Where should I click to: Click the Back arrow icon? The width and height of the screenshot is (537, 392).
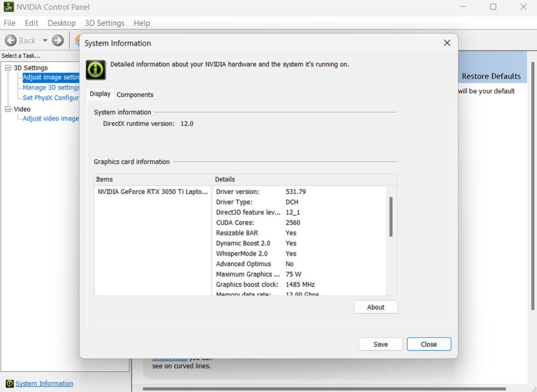pos(11,40)
